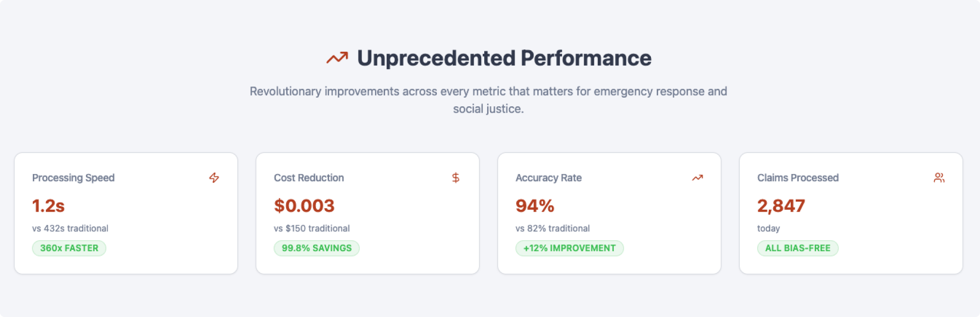
Task: Click the 2,847 claims count
Action: [781, 206]
